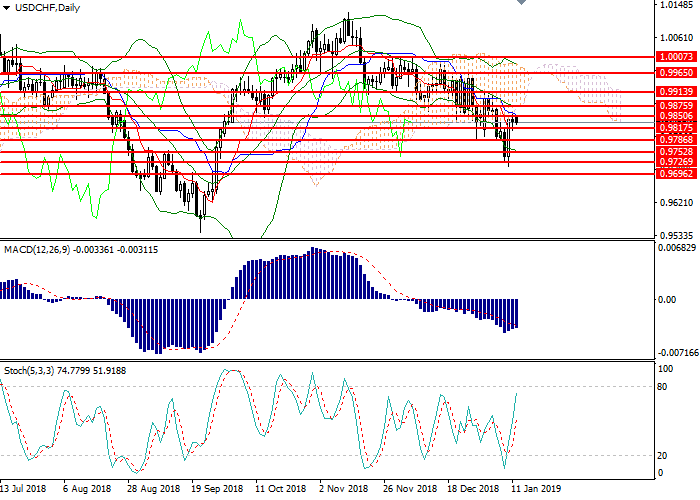The image size is (700, 500).
Task: Click the USDCHF,Daily chart title
Action: click(43, 8)
